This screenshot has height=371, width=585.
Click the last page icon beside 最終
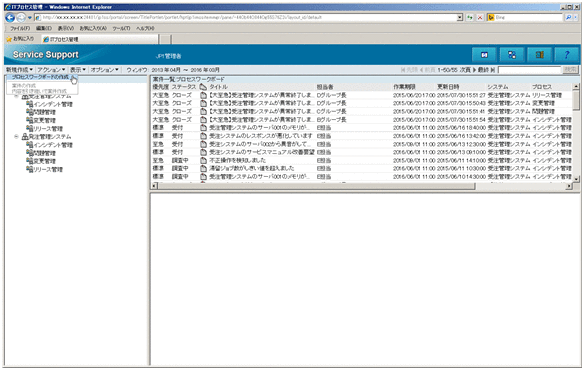click(493, 70)
